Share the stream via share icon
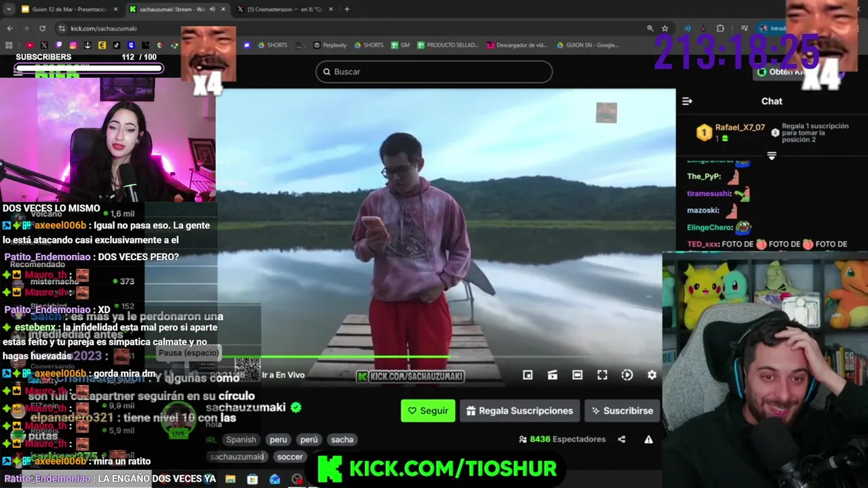The width and height of the screenshot is (868, 488). [x=621, y=439]
